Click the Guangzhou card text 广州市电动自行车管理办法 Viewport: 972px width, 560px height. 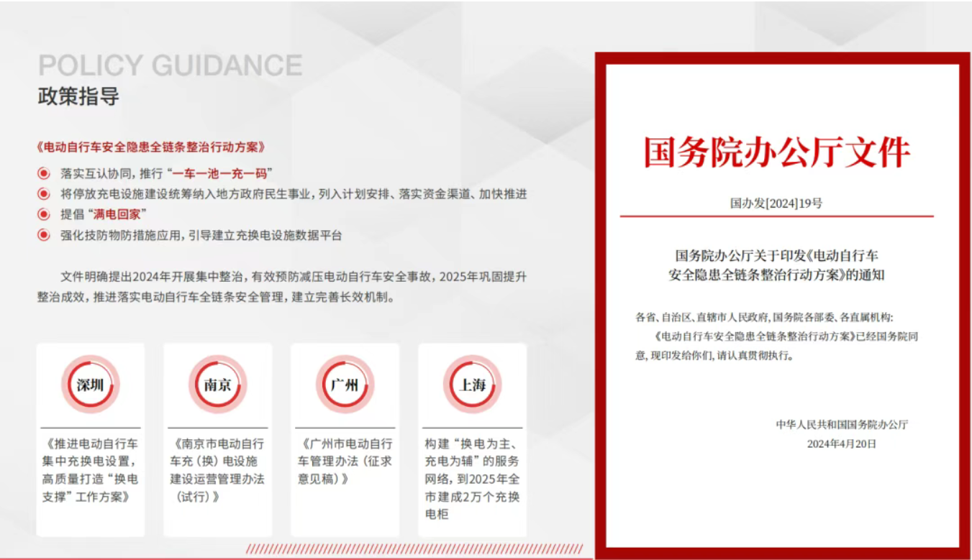(345, 462)
